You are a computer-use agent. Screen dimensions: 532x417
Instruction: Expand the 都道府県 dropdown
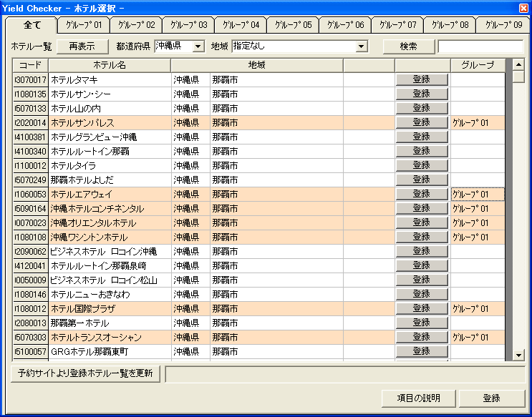(198, 46)
